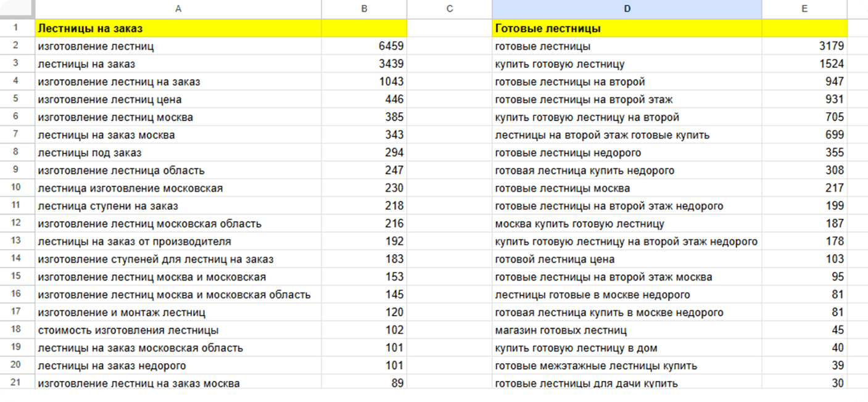Screen dimensions: 868x402
Task: Click value 145
Action: click(x=364, y=295)
